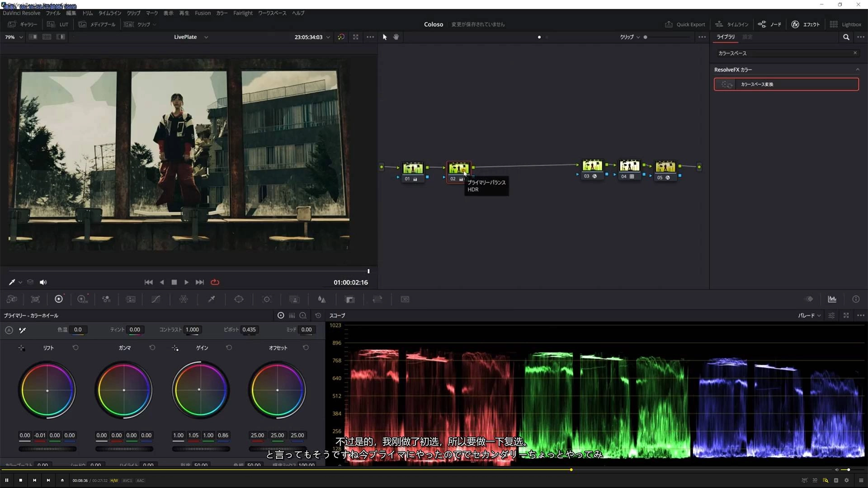Click the Gain master wheel slider
The width and height of the screenshot is (868, 488).
tap(201, 449)
